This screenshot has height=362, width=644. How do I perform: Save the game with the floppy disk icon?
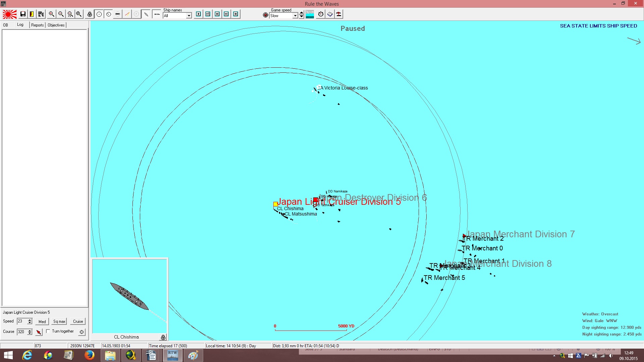(23, 14)
